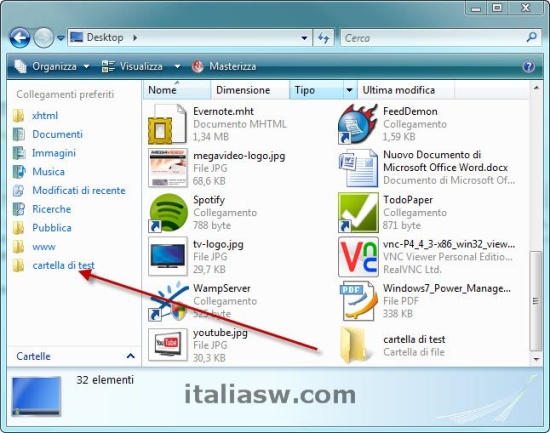Open www favorite link

(x=44, y=247)
